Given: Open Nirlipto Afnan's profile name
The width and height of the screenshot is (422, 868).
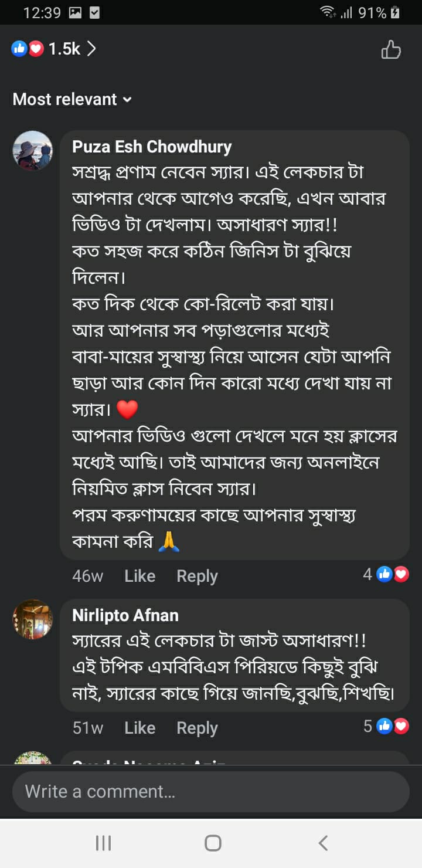Looking at the screenshot, I should pos(125,615).
